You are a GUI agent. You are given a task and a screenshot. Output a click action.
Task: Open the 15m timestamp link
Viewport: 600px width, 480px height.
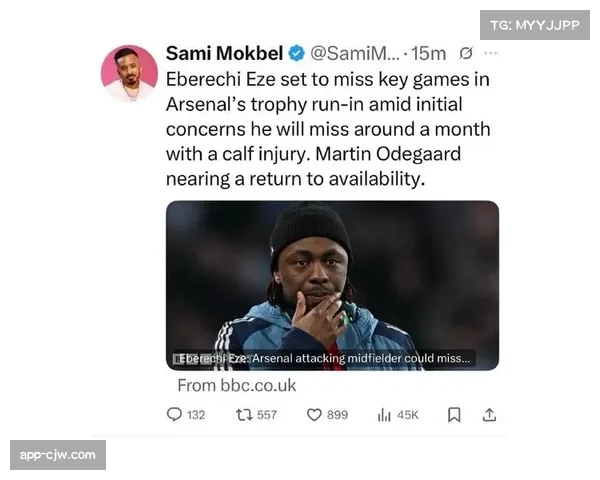(430, 54)
